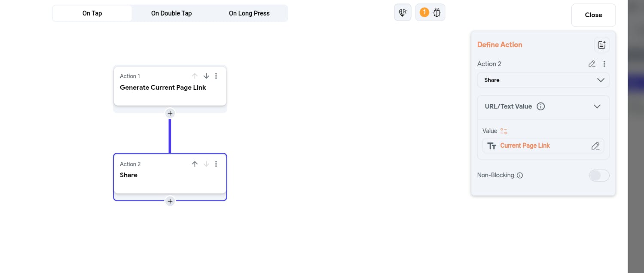Click the action notes icon in Define Action
The width and height of the screenshot is (644, 273).
point(601,45)
